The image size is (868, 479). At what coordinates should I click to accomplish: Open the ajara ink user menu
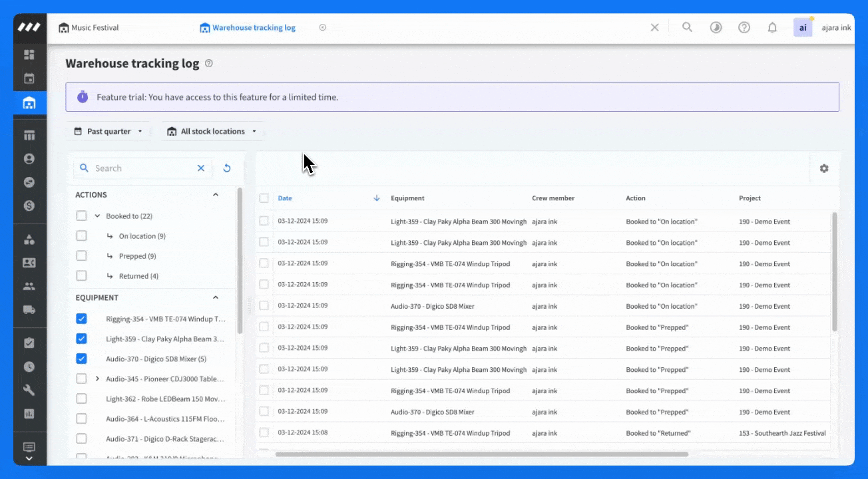836,28
